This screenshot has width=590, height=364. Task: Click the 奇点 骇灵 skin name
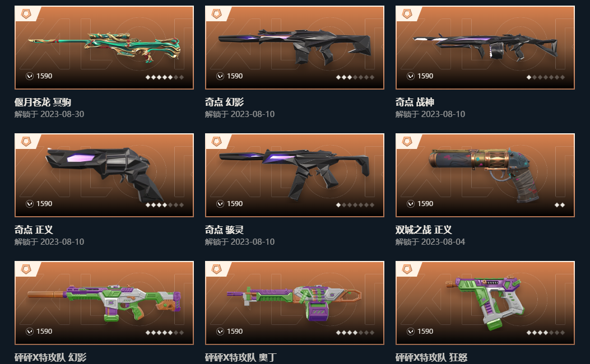pos(224,230)
